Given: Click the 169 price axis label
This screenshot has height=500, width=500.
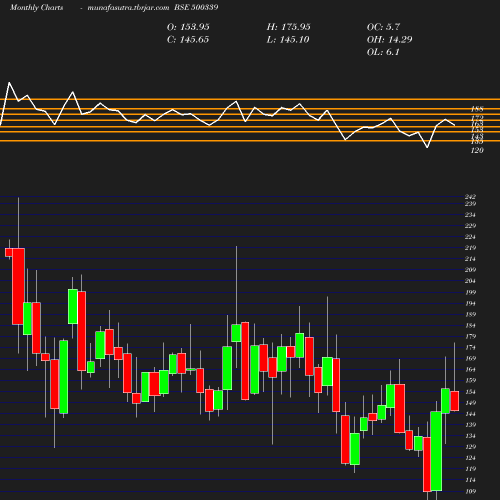Looking at the screenshot, I should click(x=470, y=358).
